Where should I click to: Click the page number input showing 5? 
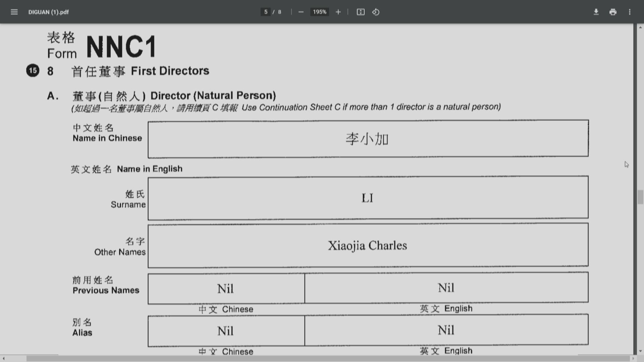point(265,12)
